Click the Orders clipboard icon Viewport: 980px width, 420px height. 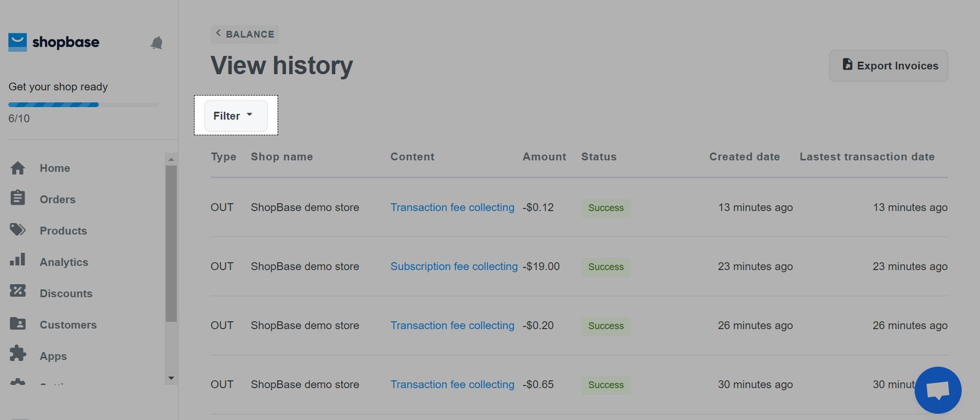tap(18, 198)
